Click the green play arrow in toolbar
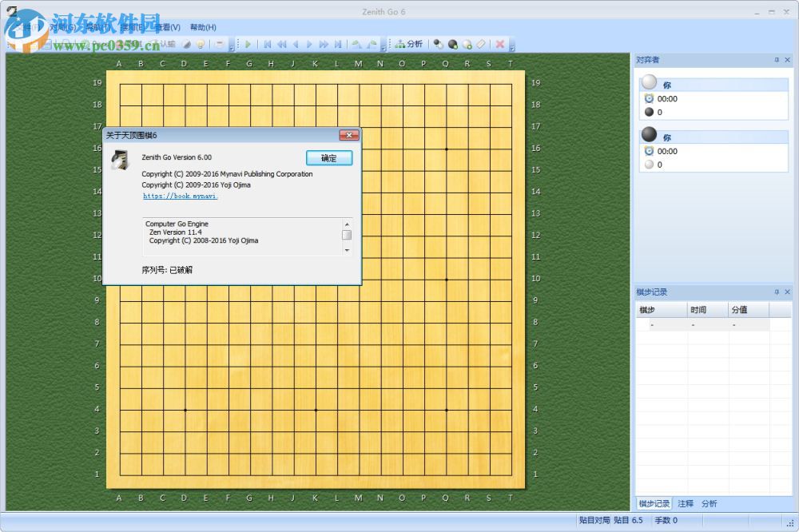 tap(248, 44)
